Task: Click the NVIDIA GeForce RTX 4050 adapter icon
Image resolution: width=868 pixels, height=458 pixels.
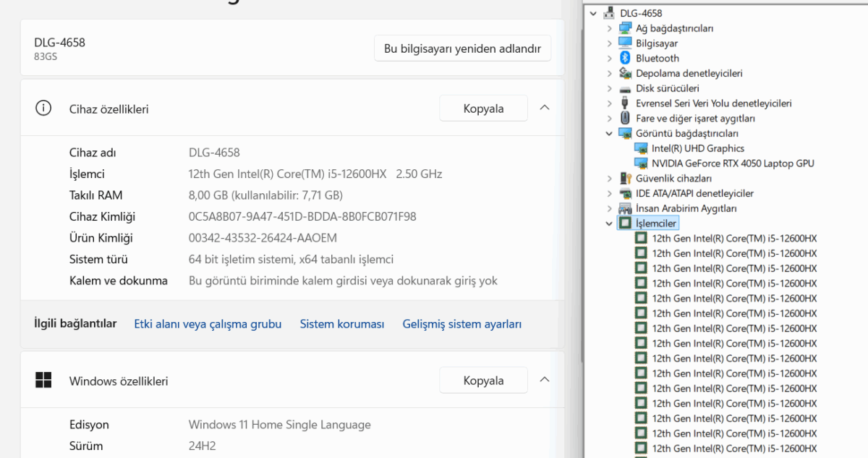Action: point(641,164)
